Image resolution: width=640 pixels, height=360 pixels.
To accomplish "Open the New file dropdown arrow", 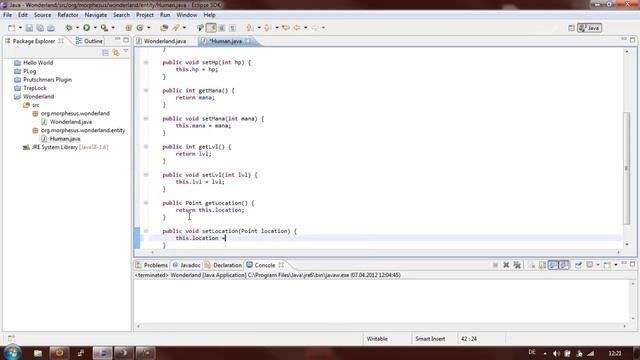I will (20, 28).
